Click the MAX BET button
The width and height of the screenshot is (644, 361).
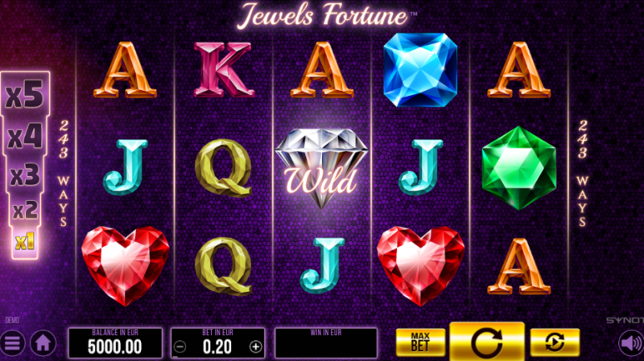coord(420,343)
